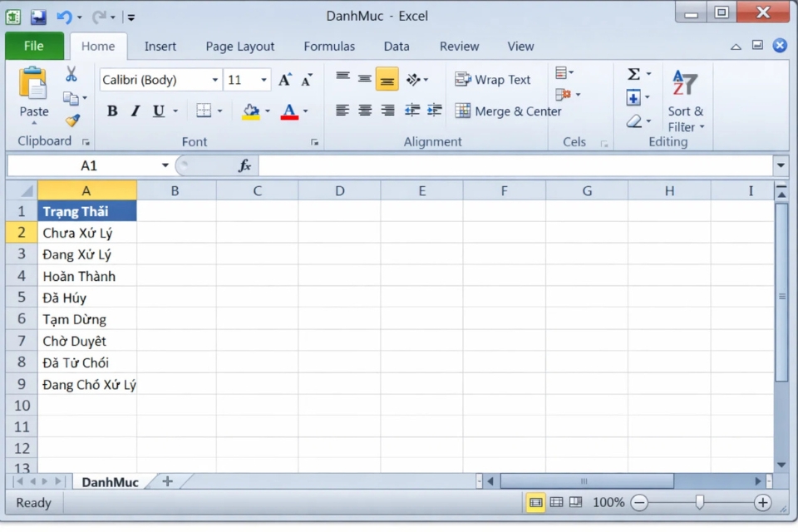Click the Paste button
The image size is (798, 532).
tap(33, 91)
